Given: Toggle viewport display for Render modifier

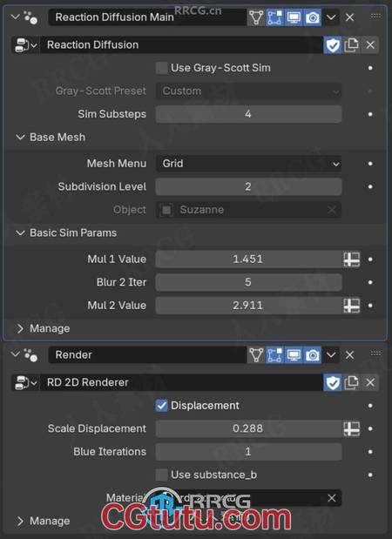Looking at the screenshot, I should (294, 355).
